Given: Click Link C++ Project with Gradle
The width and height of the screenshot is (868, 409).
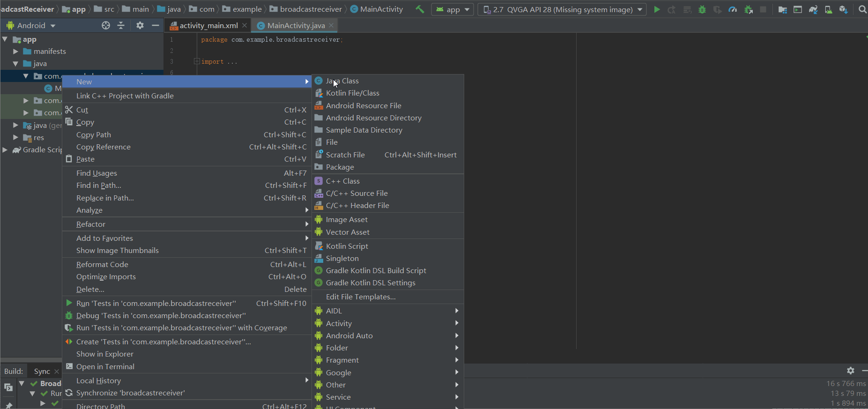Looking at the screenshot, I should (x=187, y=96).
